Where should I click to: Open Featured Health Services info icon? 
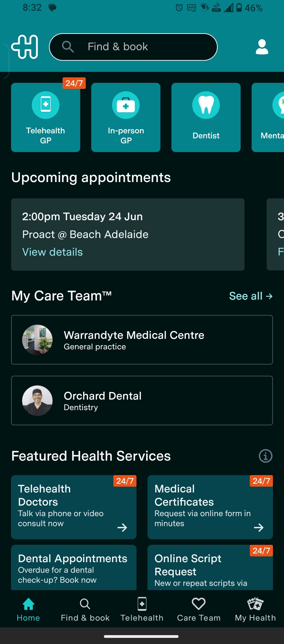[x=266, y=456]
